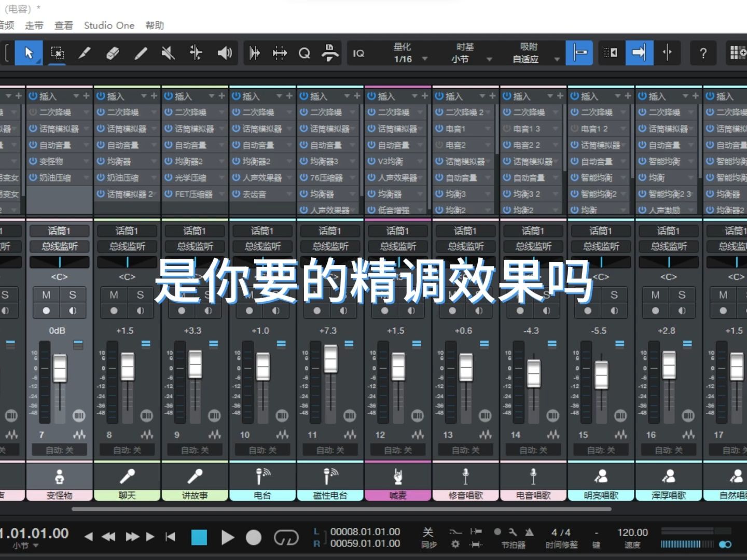This screenshot has width=747, height=560.
Task: Return to zero with transport button
Action: point(170,537)
